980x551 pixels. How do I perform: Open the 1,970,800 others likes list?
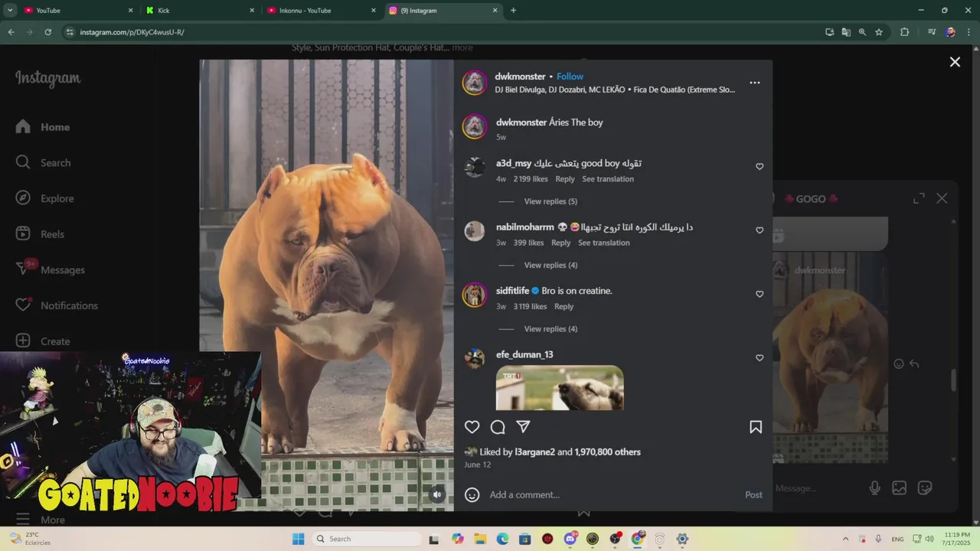tap(608, 452)
